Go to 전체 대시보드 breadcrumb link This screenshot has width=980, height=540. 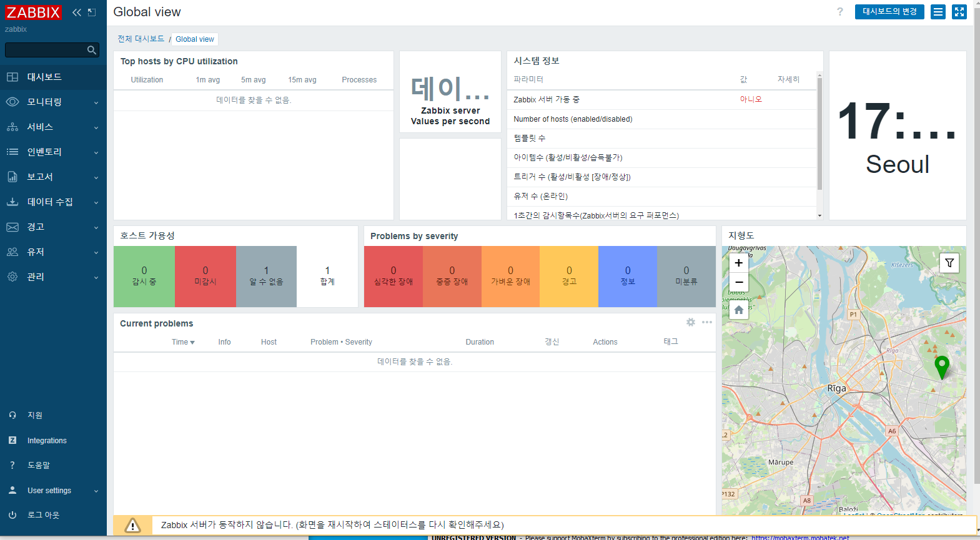pyautogui.click(x=141, y=39)
